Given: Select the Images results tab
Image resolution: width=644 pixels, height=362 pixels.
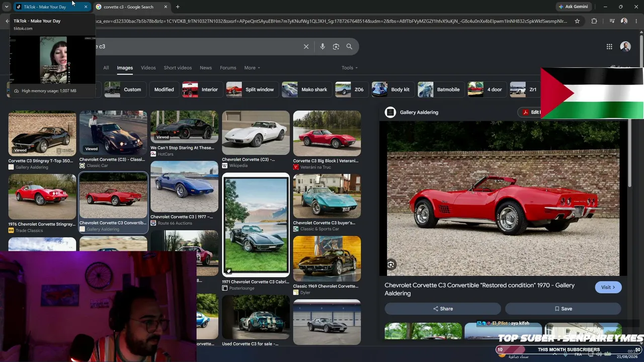Looking at the screenshot, I should [125, 68].
